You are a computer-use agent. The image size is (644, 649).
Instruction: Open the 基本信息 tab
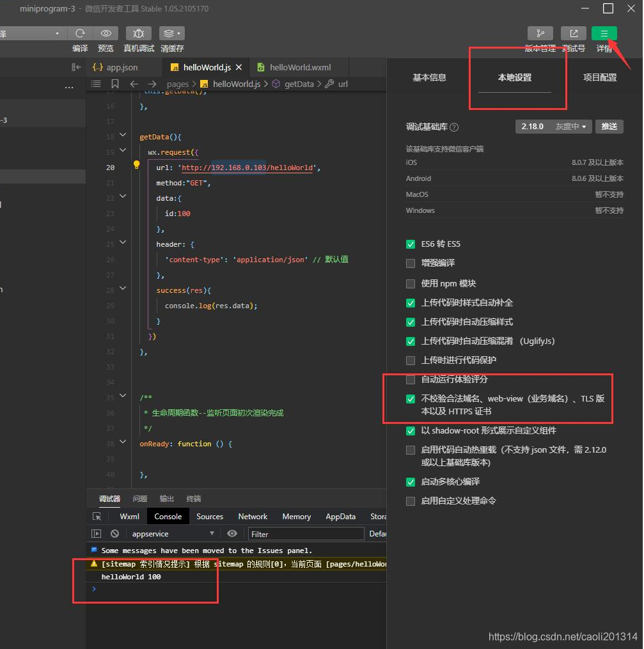pos(429,77)
